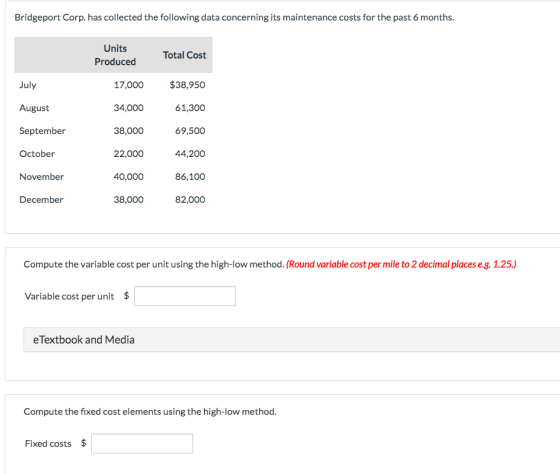Select the September row label
This screenshot has width=560, height=474.
42,131
